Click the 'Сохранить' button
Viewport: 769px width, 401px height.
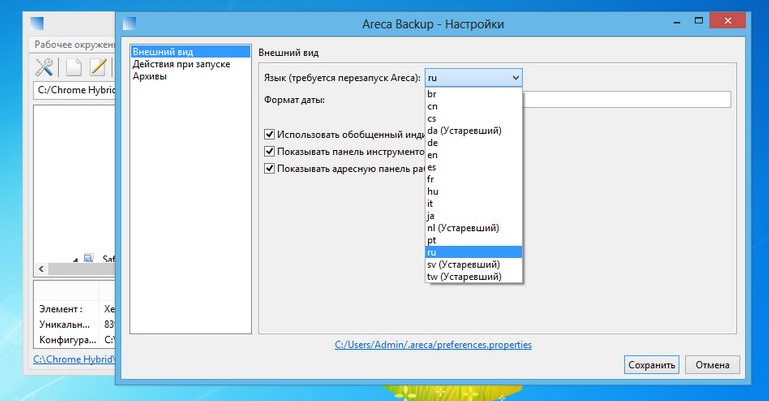651,365
